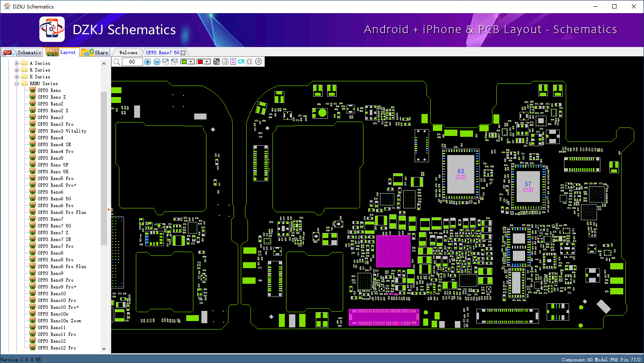Switch to the Layout tab
This screenshot has height=363, width=644.
62,52
